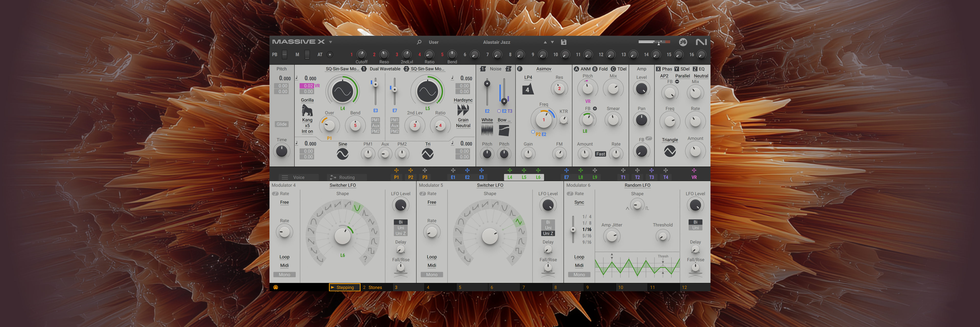Click the pink move handle above VR

694,170
